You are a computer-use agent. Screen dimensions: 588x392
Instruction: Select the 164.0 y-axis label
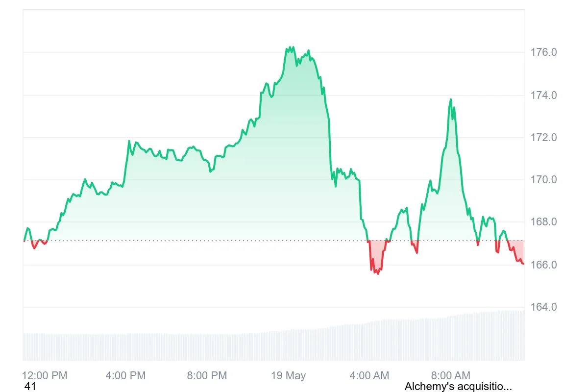coord(543,307)
